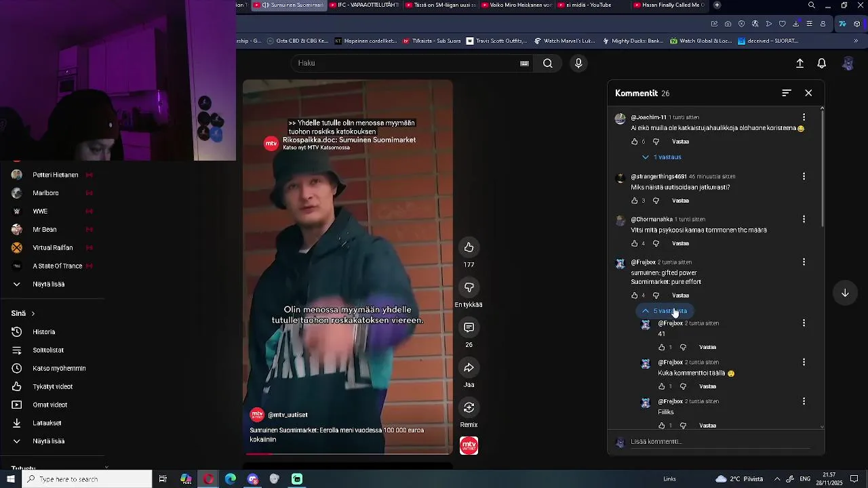Open more options for reply '41'

click(x=804, y=323)
